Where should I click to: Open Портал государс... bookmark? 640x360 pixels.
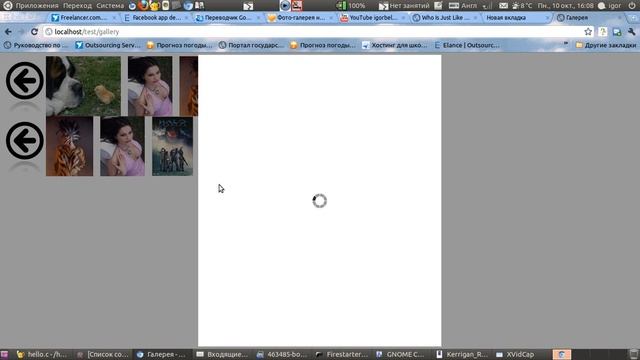pos(251,45)
